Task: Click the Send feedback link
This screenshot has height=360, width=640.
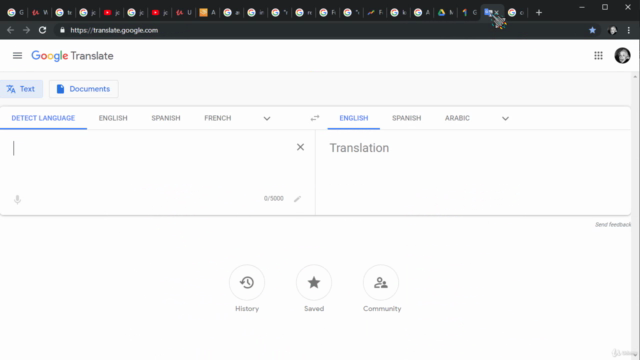Action: (613, 224)
